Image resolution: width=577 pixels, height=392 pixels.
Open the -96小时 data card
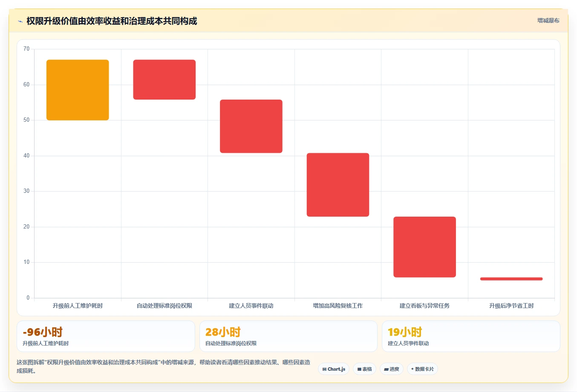(x=106, y=336)
